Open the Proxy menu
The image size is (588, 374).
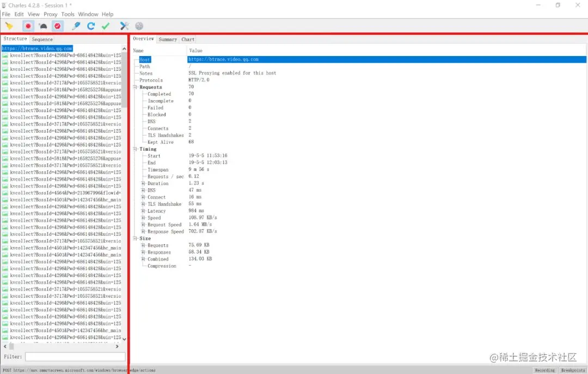pos(50,14)
